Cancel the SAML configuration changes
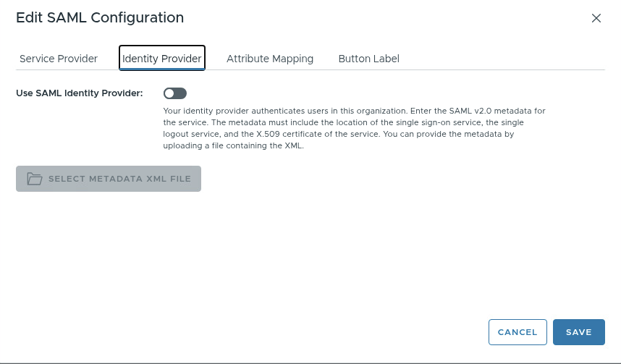 tap(517, 332)
